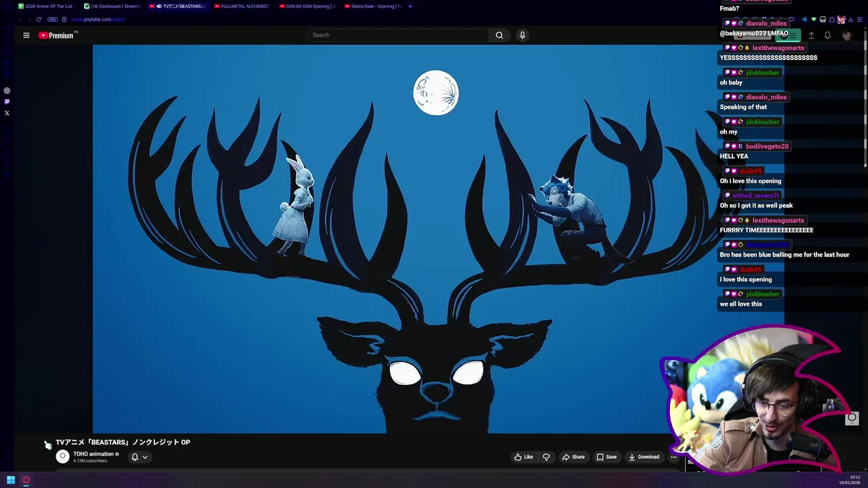This screenshot has height=488, width=868.
Task: Toggle the browser VPN badge
Action: [52, 19]
